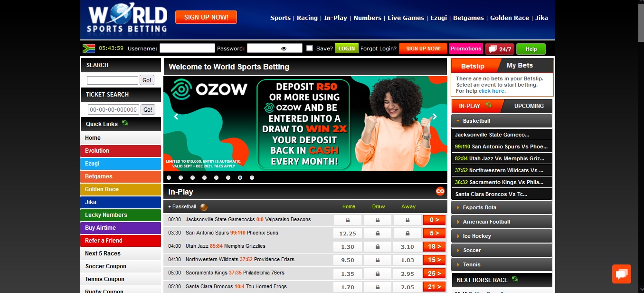644x293 pixels.
Task: Expand the Ice Hockey section
Action: 502,236
